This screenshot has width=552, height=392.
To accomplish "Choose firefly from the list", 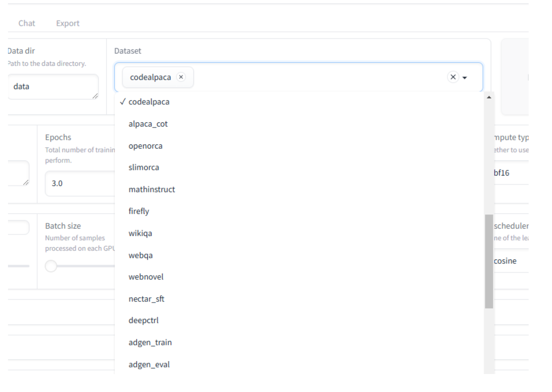I will [x=139, y=211].
